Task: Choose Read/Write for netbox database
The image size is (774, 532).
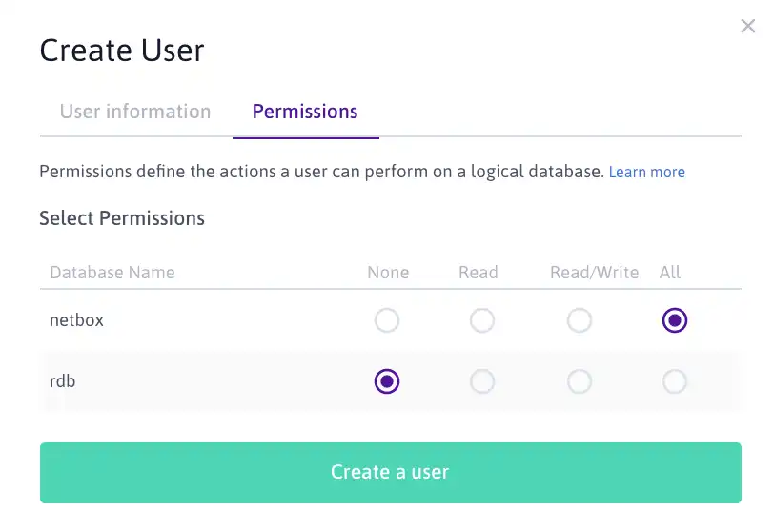Action: coord(580,320)
